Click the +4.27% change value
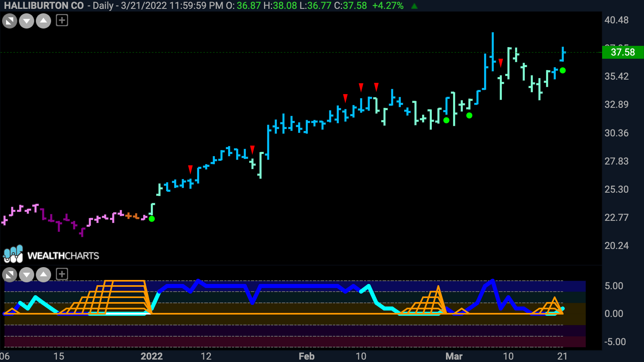Image resolution: width=644 pixels, height=362 pixels. pyautogui.click(x=388, y=6)
